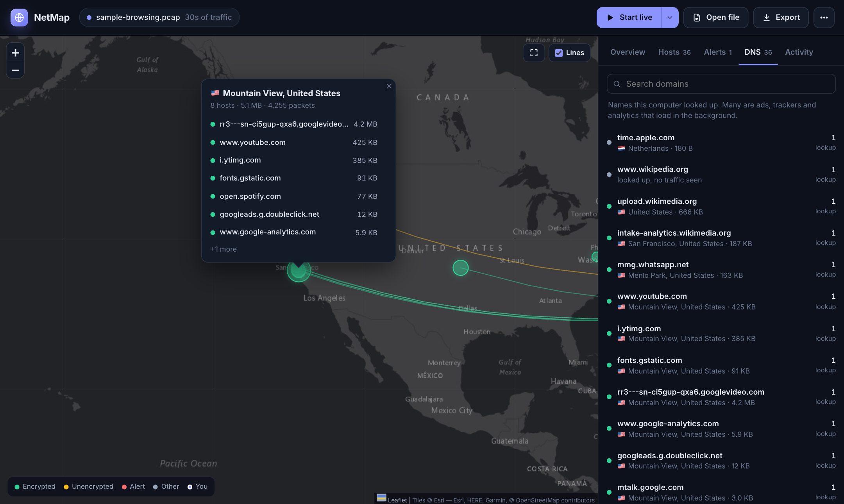This screenshot has height=504, width=844.
Task: Open the more options menu
Action: coord(824,18)
